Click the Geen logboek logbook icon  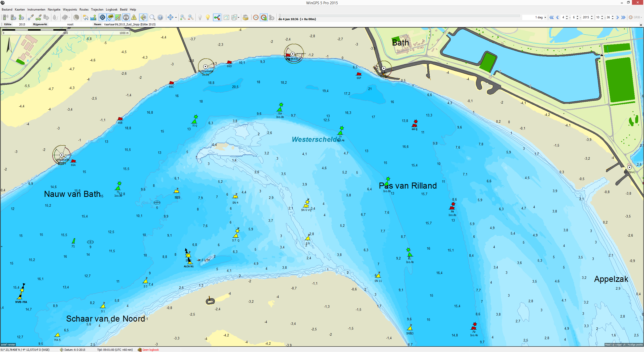(140, 350)
